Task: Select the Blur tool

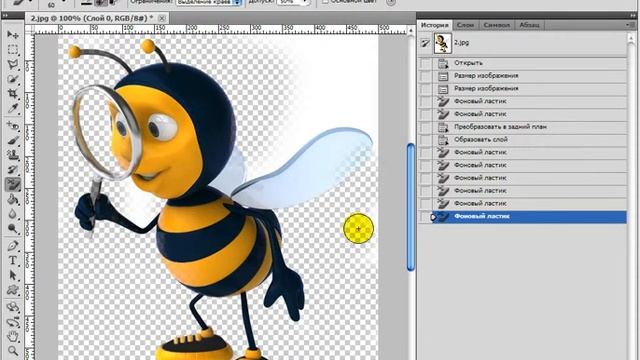Action: point(13,214)
